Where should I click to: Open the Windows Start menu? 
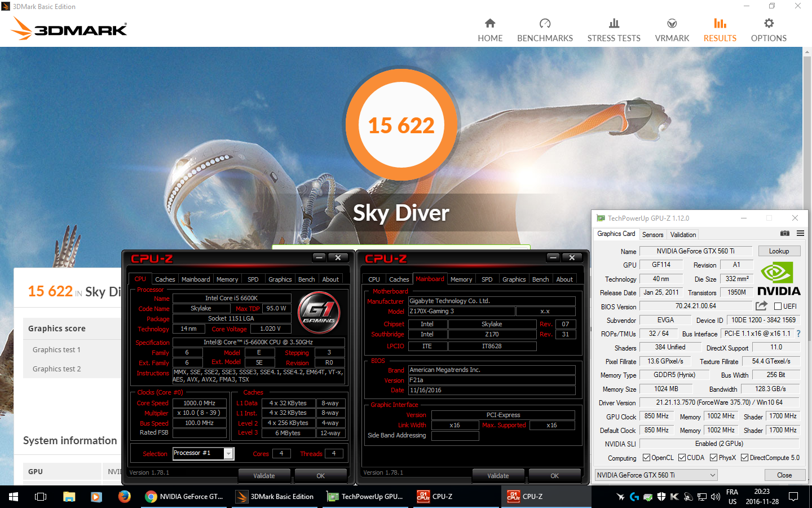pos(14,497)
